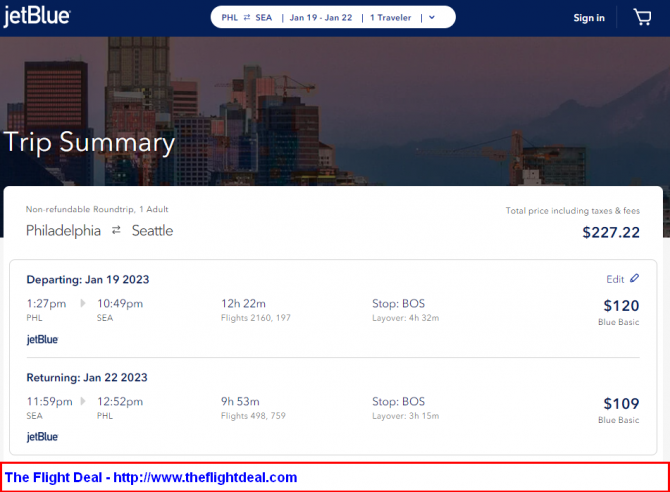Click PHL origin in the search pill

pyautogui.click(x=229, y=18)
